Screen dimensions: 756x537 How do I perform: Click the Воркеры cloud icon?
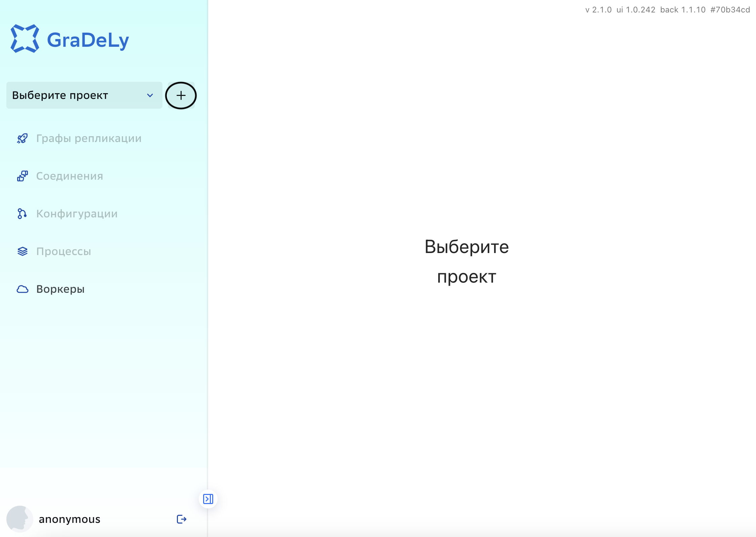pos(23,289)
